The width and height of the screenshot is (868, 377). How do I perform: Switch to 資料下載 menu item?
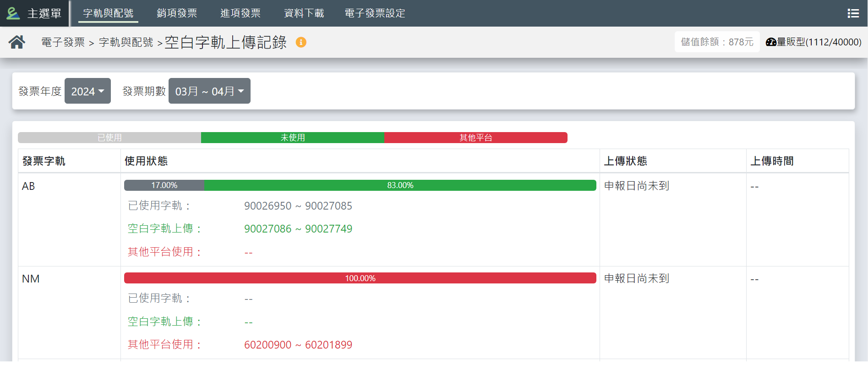(304, 13)
